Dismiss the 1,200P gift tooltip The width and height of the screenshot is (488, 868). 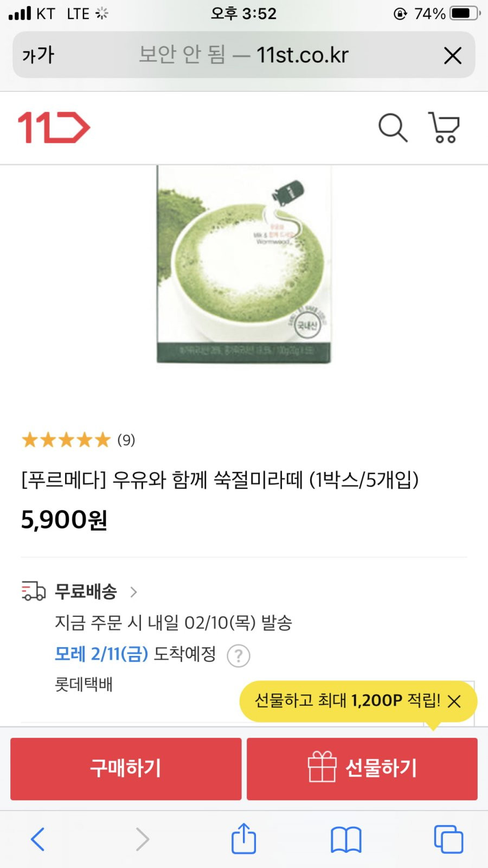tap(454, 701)
